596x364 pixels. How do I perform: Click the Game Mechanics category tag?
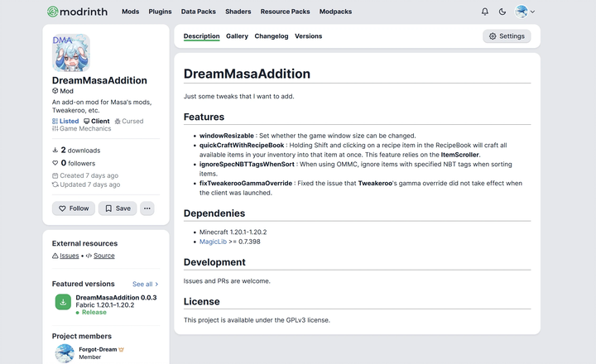click(x=84, y=129)
